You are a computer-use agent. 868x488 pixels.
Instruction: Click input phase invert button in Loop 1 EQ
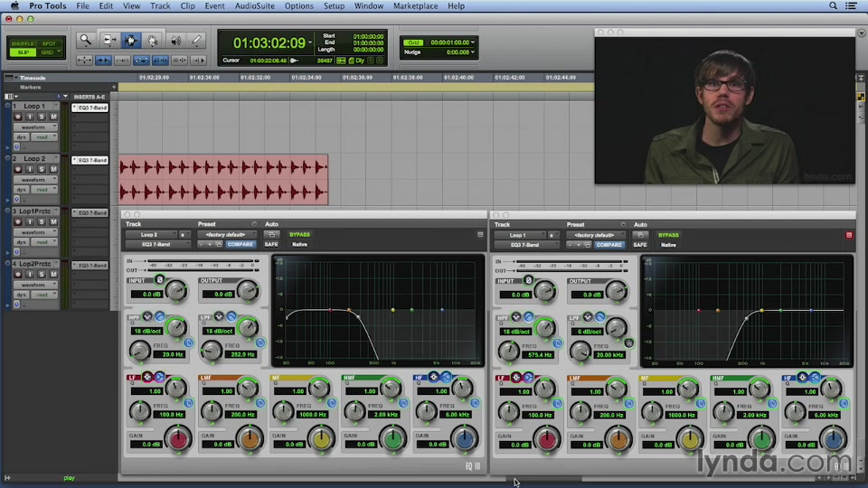tap(528, 280)
